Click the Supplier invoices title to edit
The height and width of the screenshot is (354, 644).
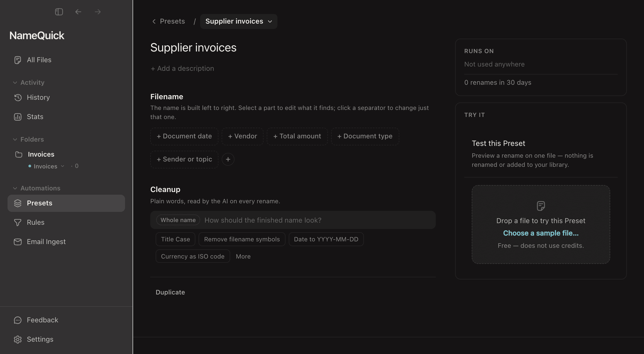tap(193, 47)
